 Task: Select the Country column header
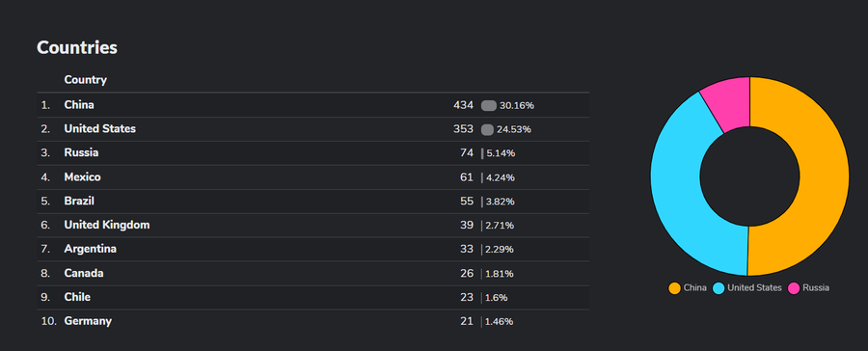(x=85, y=80)
